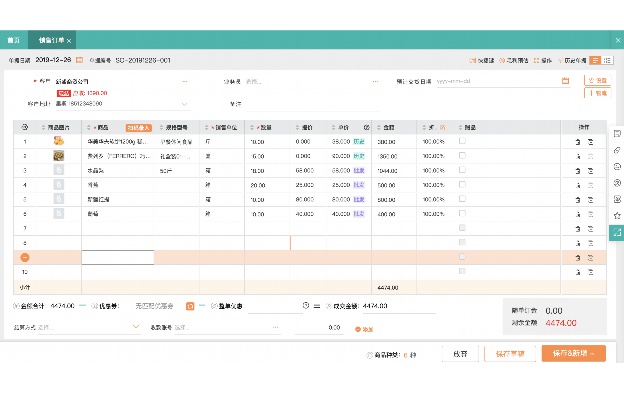624x393 pixels.
Task: Click teal highlighted right sidebar icon
Action: 616,233
